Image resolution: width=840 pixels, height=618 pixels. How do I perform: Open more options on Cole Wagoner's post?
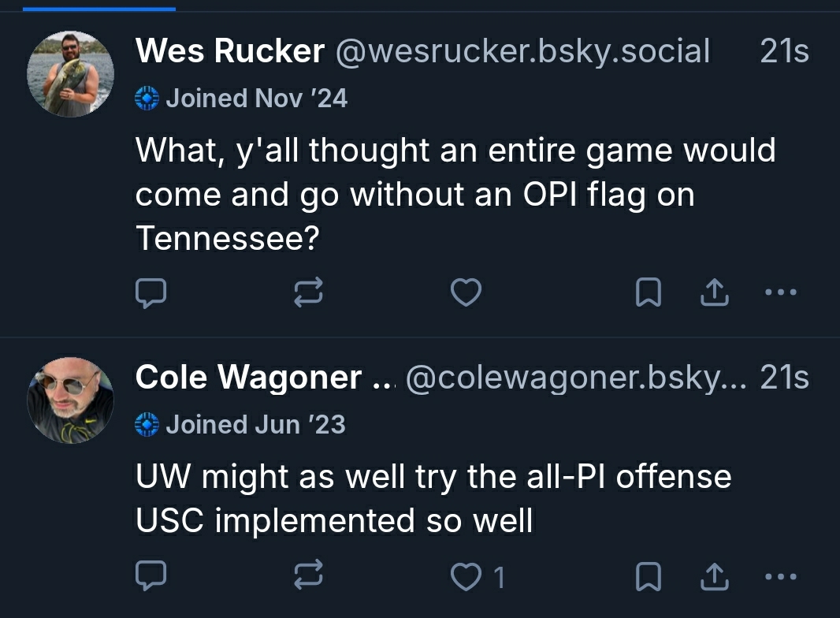click(781, 577)
